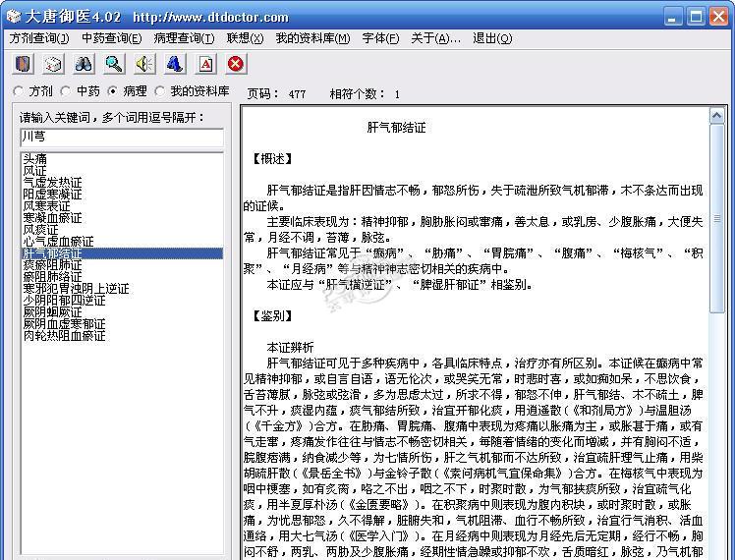Click the binoculars search icon
Screen dimensions: 735x560
coord(84,64)
